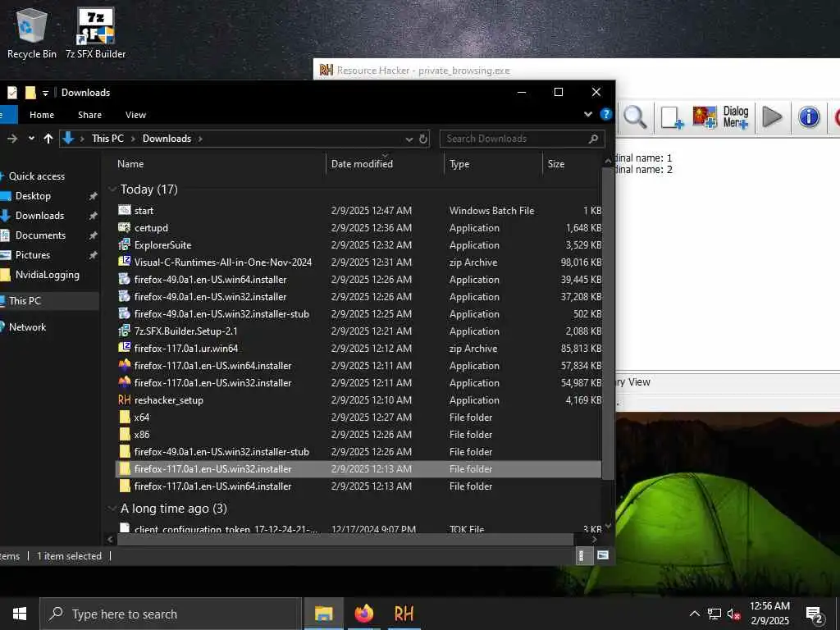
Task: Open the Windows Start button
Action: pos(20,614)
